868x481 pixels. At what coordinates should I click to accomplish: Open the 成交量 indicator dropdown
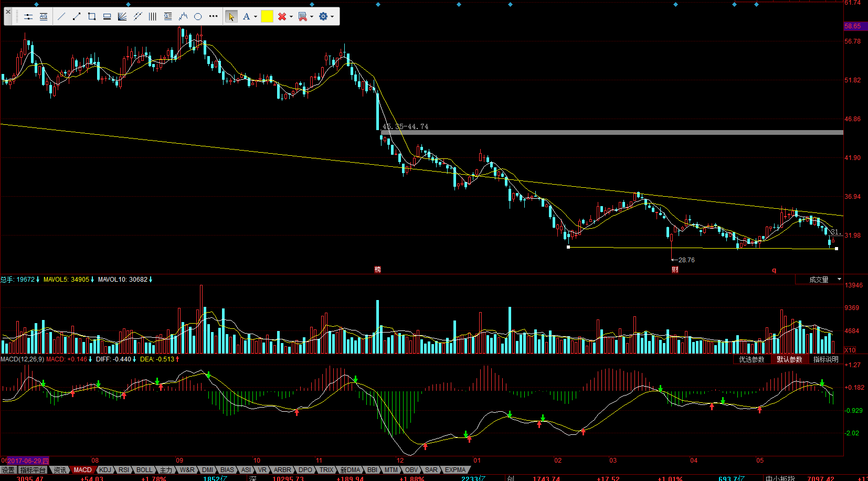[x=819, y=280]
